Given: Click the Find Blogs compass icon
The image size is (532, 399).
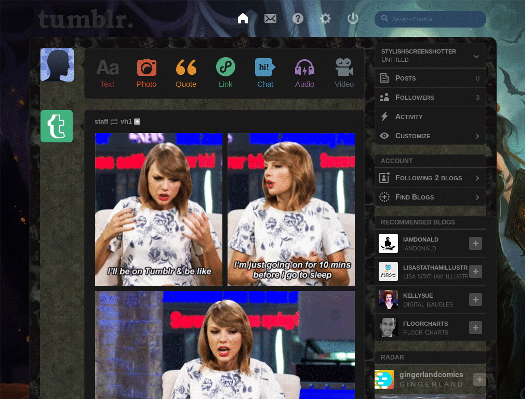Looking at the screenshot, I should click(x=384, y=197).
